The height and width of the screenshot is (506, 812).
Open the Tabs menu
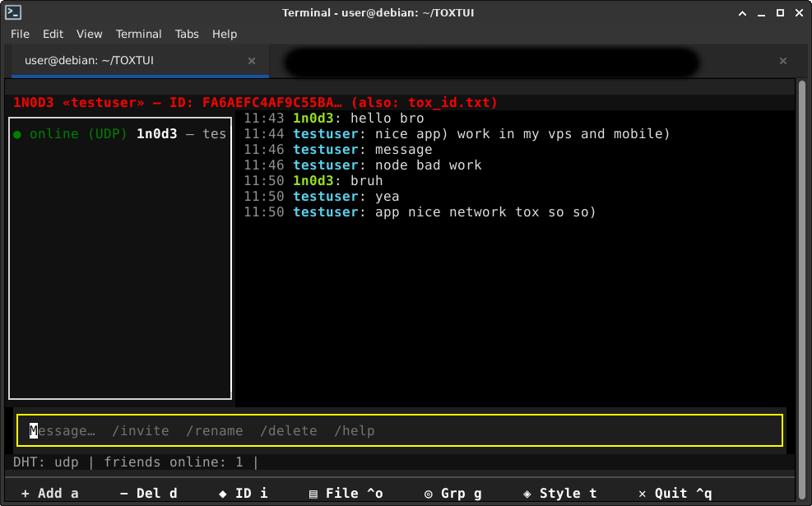(187, 34)
